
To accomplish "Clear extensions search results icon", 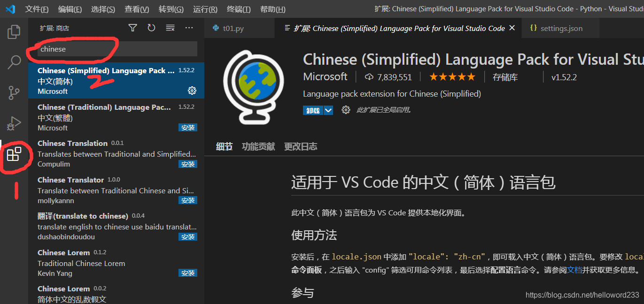I will click(170, 28).
